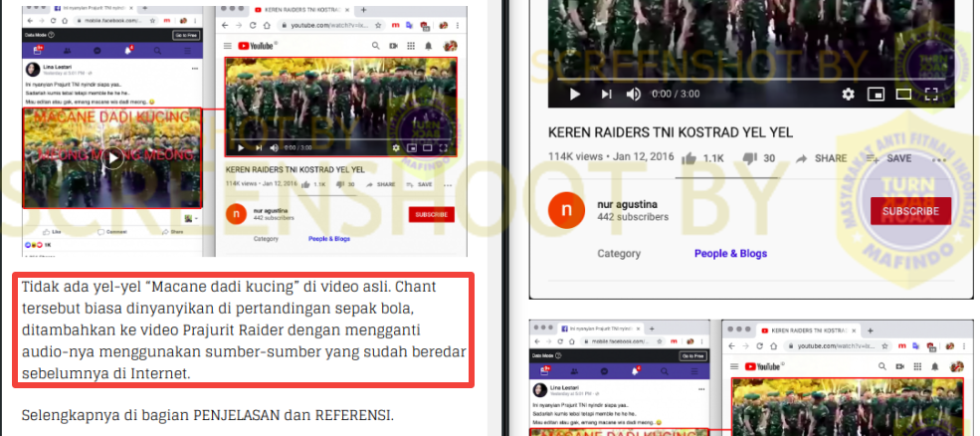The image size is (980, 436).
Task: Click SUBSCRIBE in the enlarged YouTube crop
Action: point(910,211)
